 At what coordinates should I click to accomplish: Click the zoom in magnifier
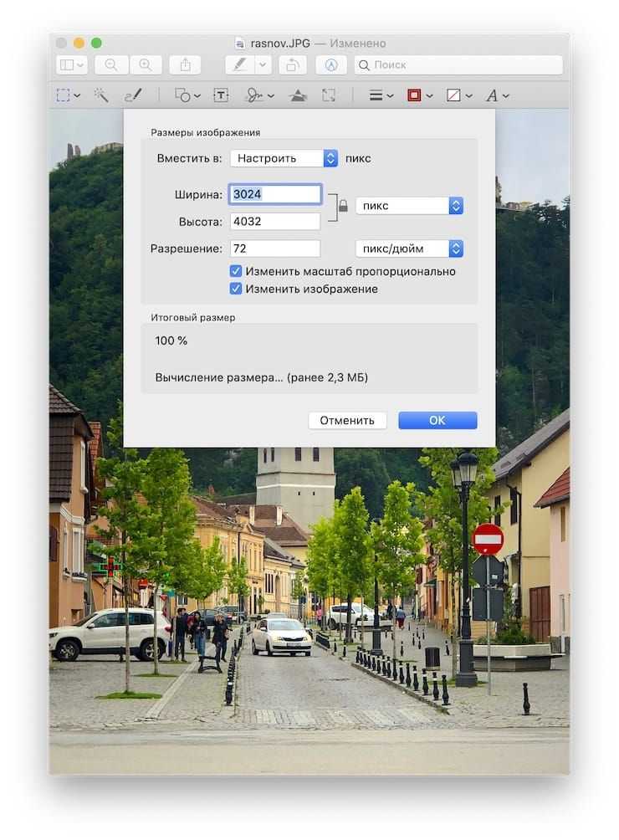(145, 64)
